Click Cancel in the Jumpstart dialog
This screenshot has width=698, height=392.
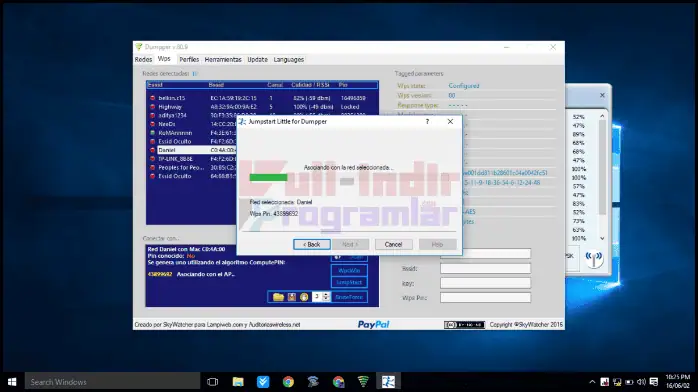coord(393,244)
